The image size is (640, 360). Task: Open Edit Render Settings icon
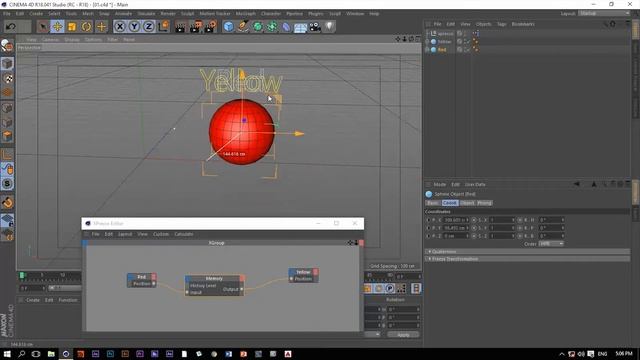point(211,27)
